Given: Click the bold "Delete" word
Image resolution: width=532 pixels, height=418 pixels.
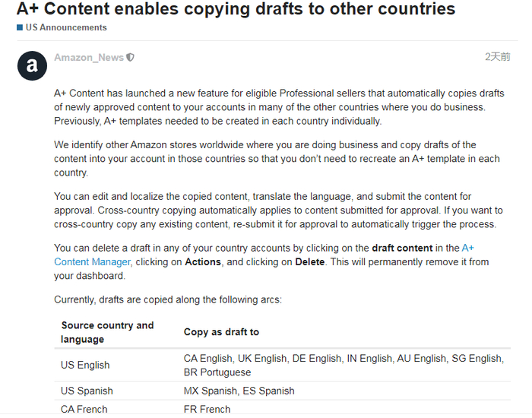Looking at the screenshot, I should tap(309, 261).
